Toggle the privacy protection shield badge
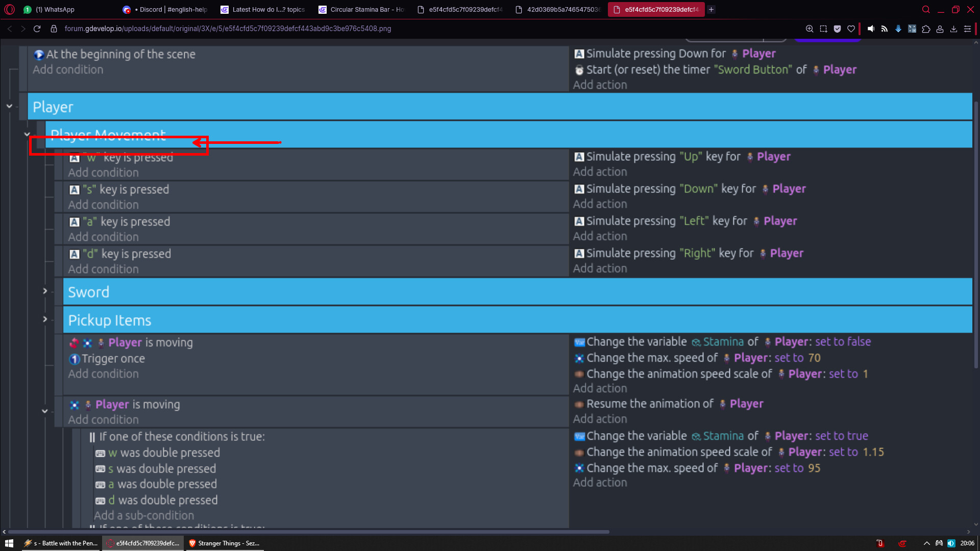980x551 pixels. (x=837, y=29)
